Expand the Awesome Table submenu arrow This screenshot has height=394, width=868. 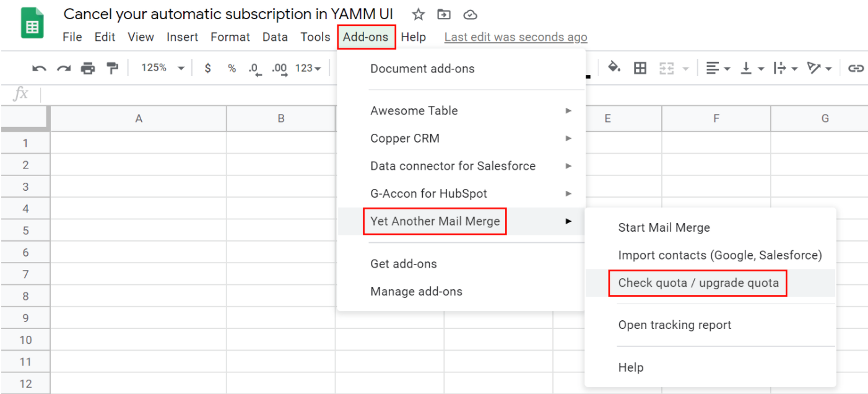pos(568,111)
